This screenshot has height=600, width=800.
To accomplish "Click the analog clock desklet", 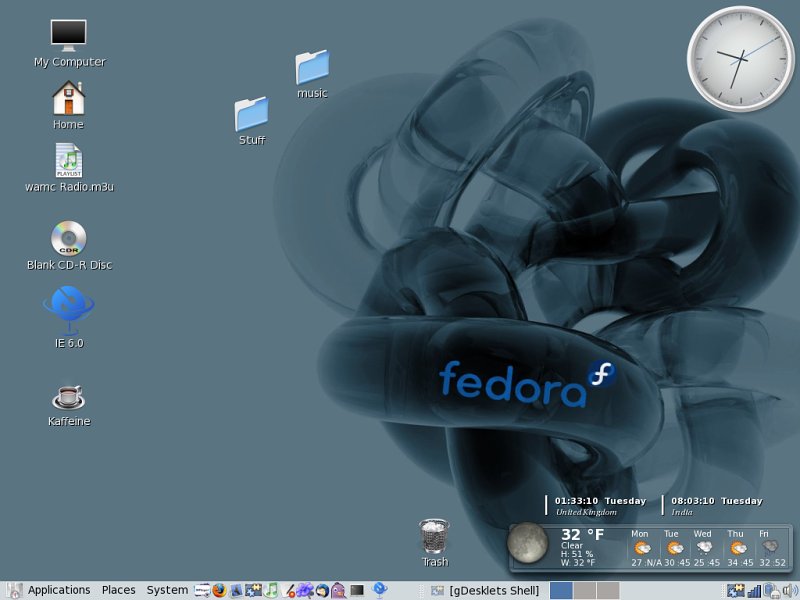I will (x=741, y=58).
